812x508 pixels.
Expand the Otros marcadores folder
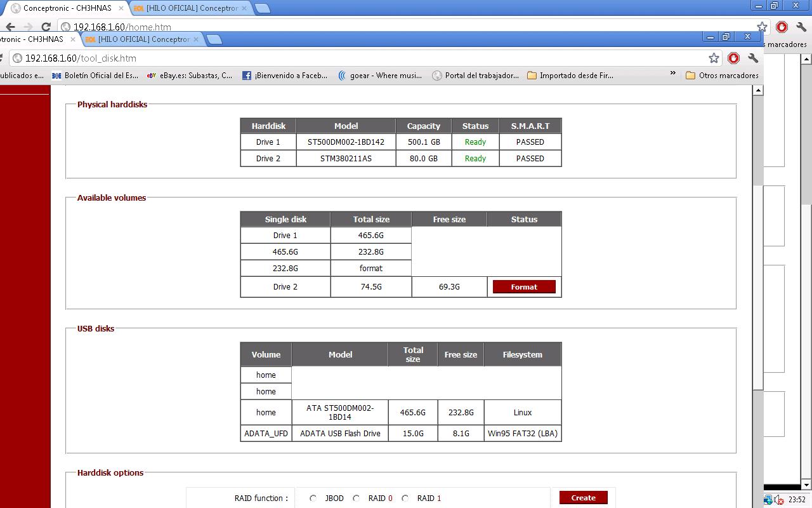[x=722, y=76]
